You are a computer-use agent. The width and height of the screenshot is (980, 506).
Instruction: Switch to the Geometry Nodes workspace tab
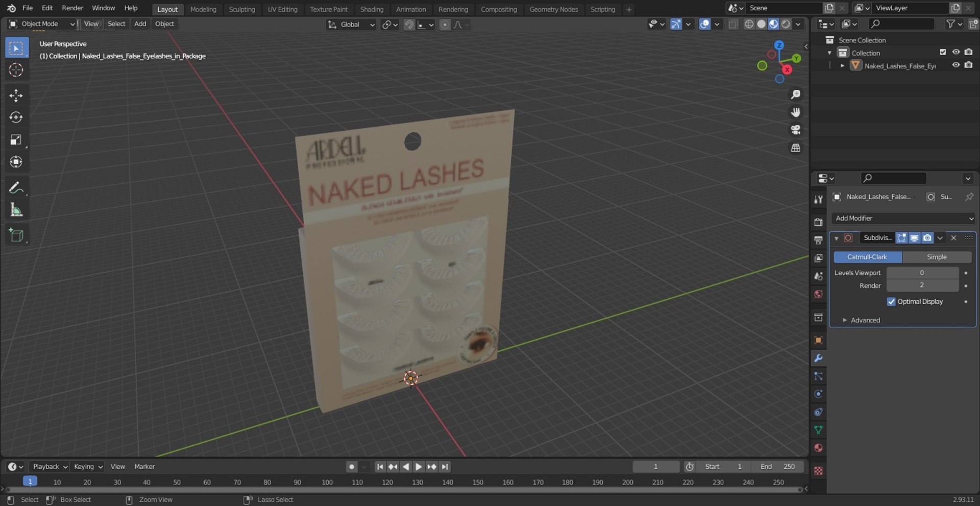click(553, 9)
